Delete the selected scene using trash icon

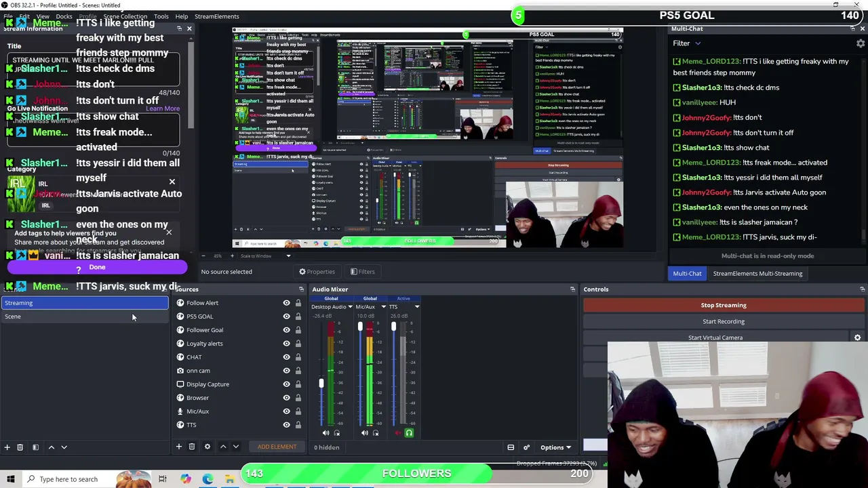(x=20, y=447)
